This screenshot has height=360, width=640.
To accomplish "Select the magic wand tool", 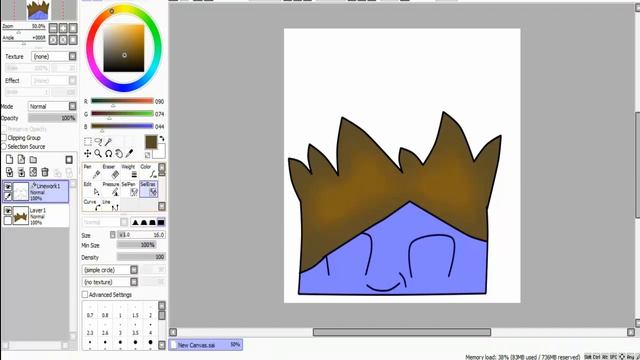I will tap(109, 142).
